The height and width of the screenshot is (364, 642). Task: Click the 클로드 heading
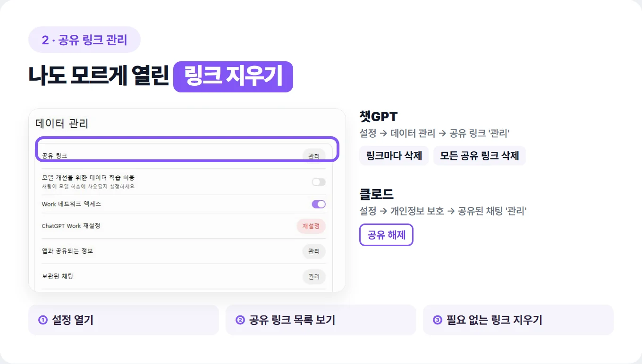click(x=377, y=194)
